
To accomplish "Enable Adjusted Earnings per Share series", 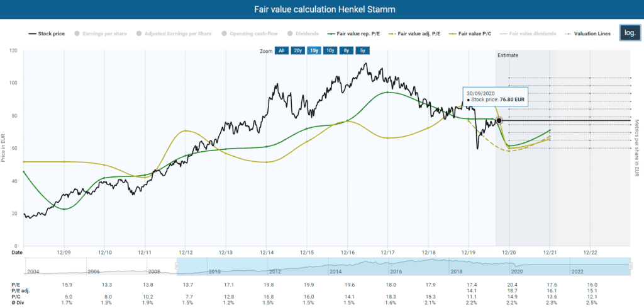I will [174, 34].
